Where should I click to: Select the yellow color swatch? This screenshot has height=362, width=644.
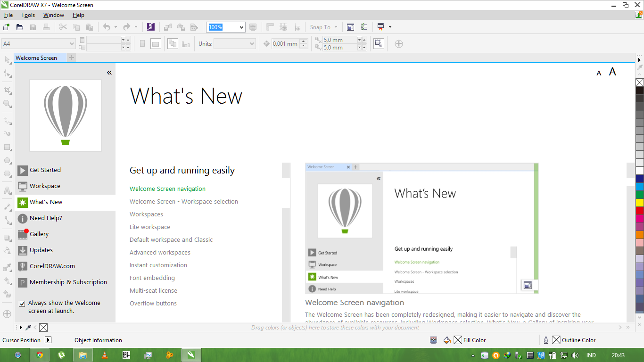[x=640, y=203]
